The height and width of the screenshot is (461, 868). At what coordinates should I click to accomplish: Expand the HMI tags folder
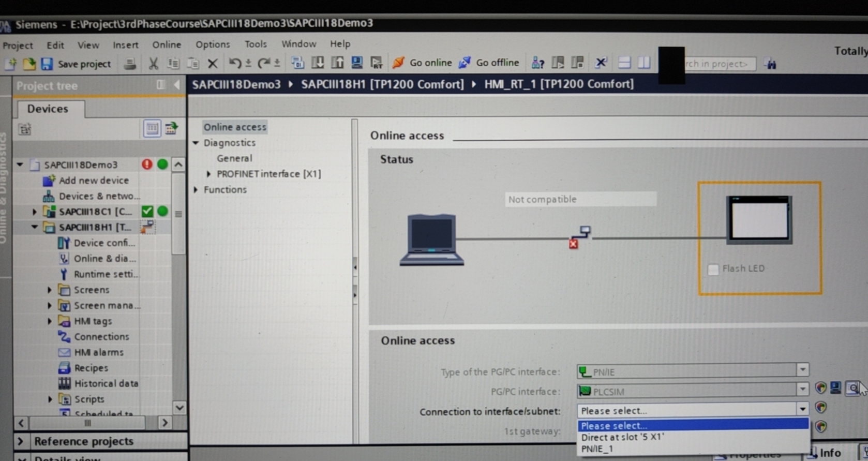point(50,321)
